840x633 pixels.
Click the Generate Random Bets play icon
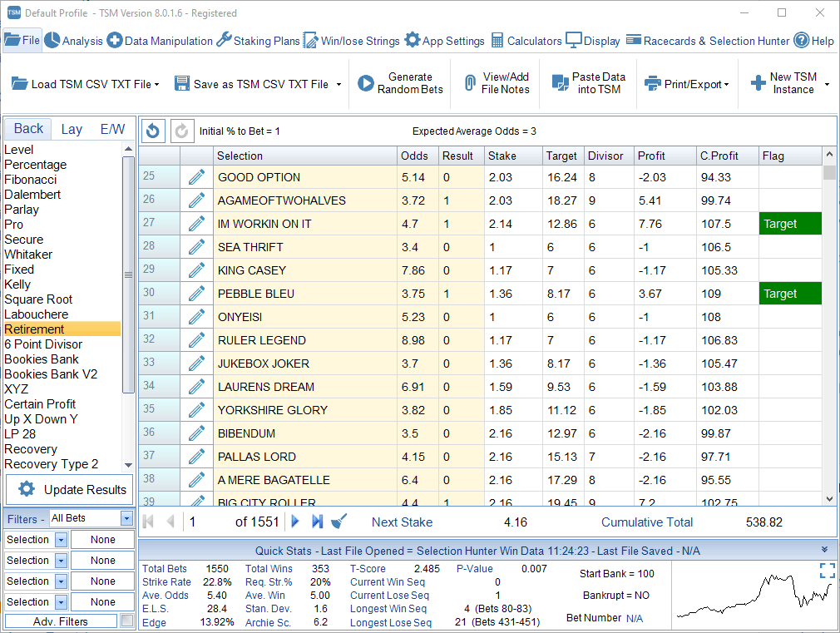tap(365, 83)
